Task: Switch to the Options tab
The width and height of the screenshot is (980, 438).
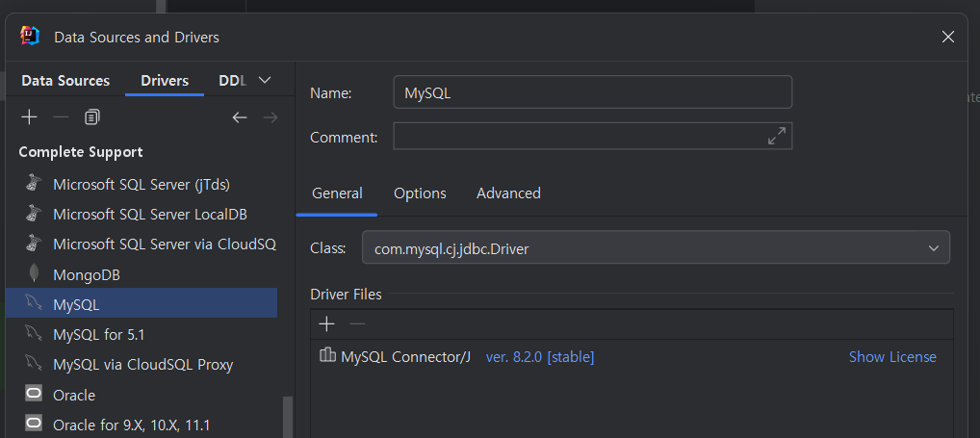Action: coord(420,193)
